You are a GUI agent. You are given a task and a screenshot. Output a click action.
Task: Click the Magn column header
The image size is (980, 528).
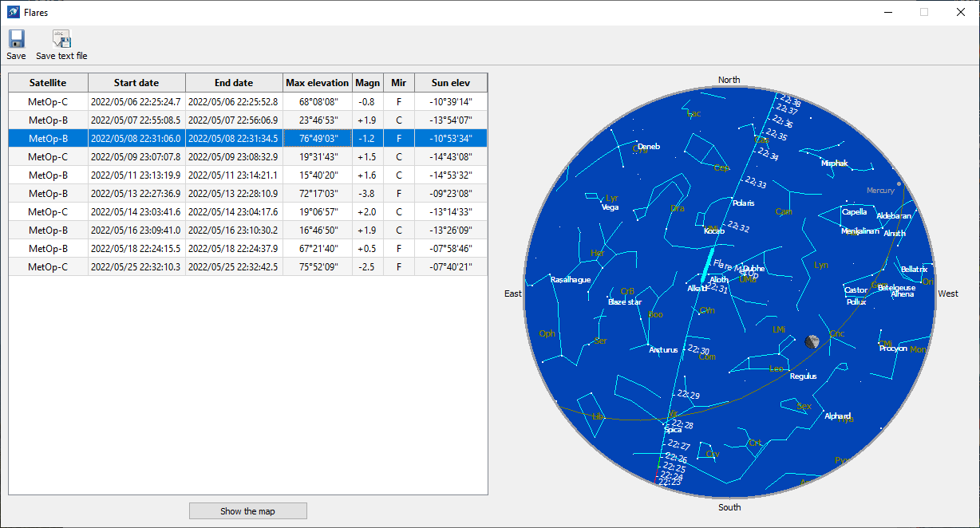click(368, 83)
